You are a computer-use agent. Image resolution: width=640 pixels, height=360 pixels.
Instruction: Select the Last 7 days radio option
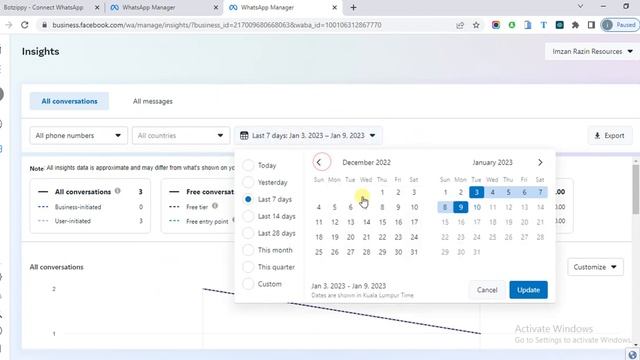pyautogui.click(x=248, y=199)
